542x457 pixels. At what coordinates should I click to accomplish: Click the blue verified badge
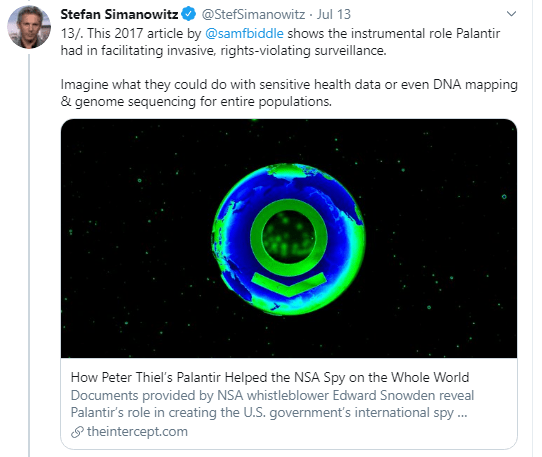click(x=189, y=14)
